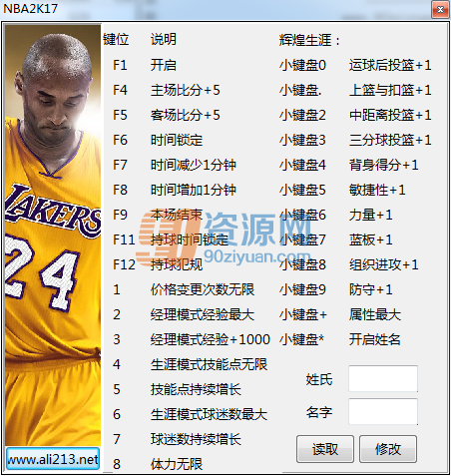Click the 小键盘0 key label

click(302, 65)
